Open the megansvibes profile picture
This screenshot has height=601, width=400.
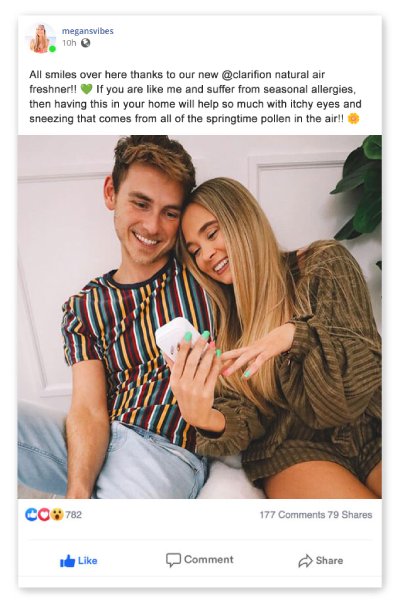[41, 38]
